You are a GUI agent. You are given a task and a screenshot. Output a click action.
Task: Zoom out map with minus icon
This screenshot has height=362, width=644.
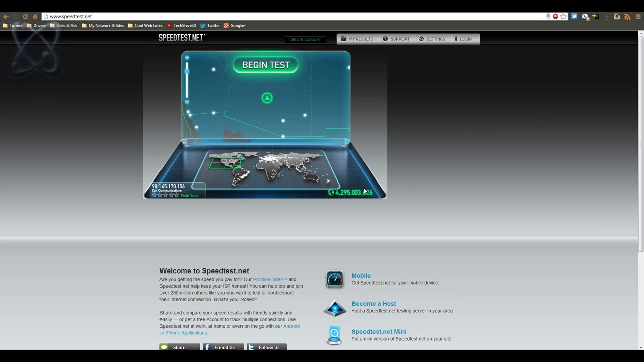[x=187, y=102]
